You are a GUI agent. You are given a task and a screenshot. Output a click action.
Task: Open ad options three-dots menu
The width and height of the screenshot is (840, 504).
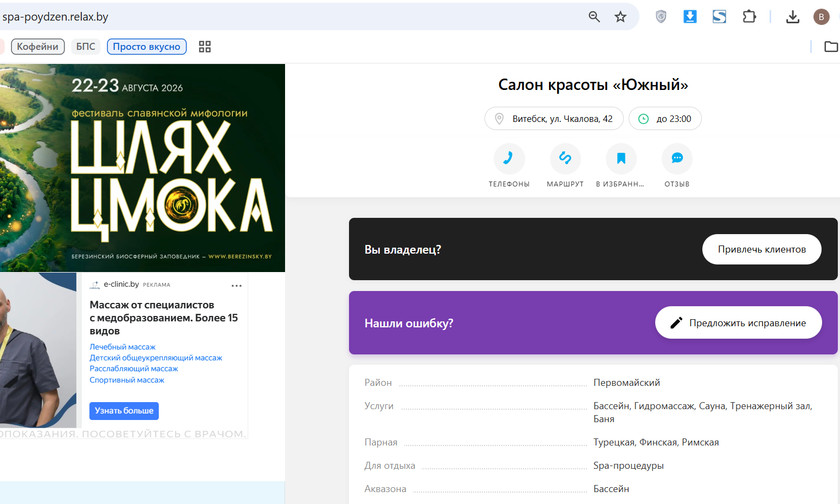[x=237, y=286]
